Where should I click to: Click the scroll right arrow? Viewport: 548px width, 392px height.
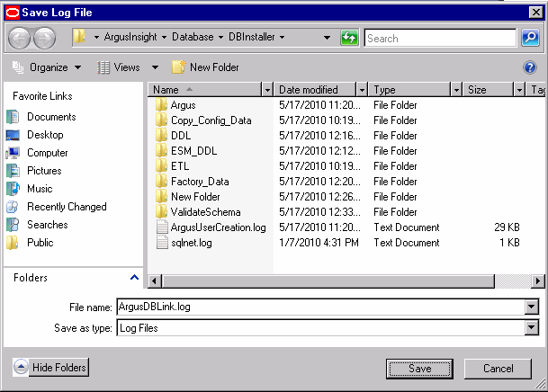tap(537, 281)
